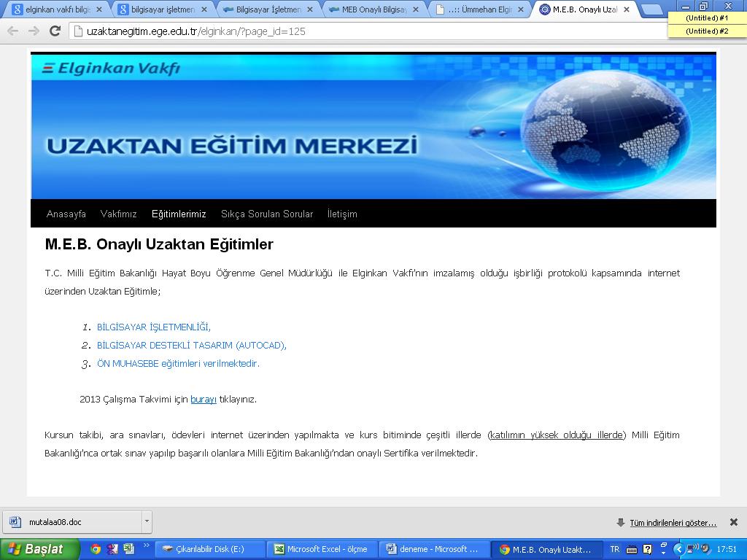Open downloaded file mutalaa08.doc
This screenshot has height=560, width=747.
pos(71,522)
